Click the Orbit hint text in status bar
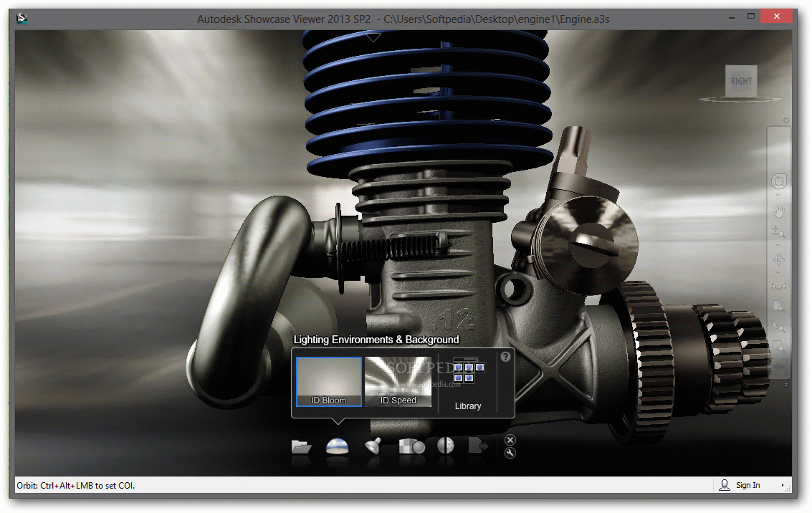The width and height of the screenshot is (812, 513). (75, 486)
